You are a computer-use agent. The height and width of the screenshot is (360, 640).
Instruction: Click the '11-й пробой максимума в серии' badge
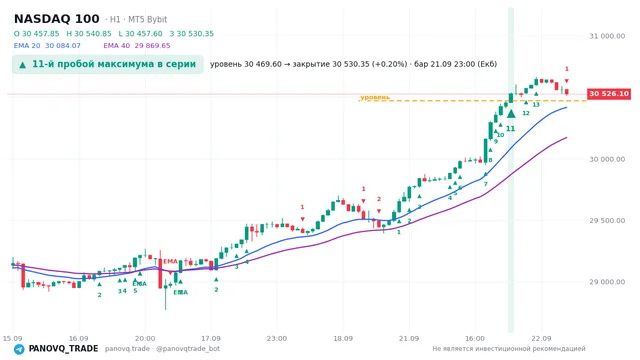[x=108, y=64]
